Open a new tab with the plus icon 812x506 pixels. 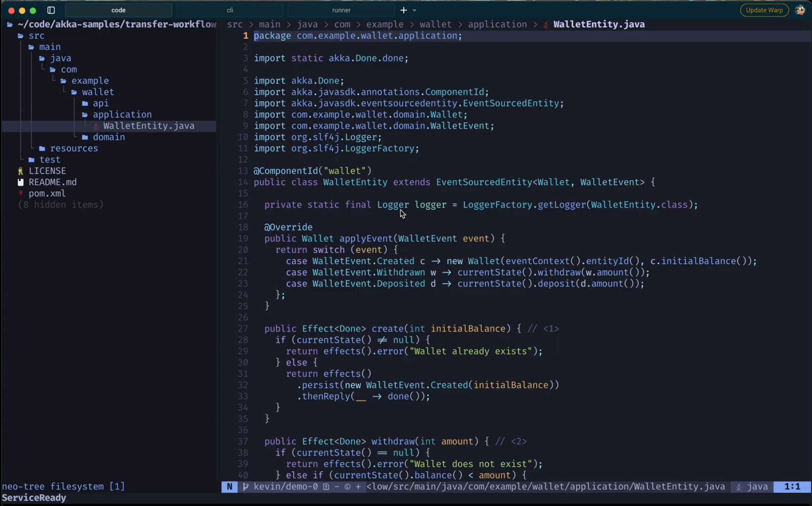point(403,10)
